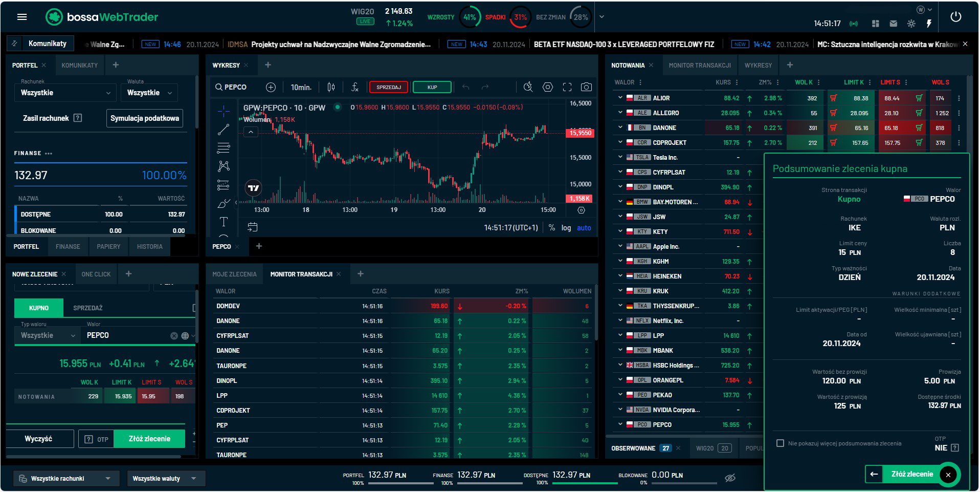Click the green Złóż zlecenie button in summary
The height and width of the screenshot is (492, 980).
click(x=912, y=474)
